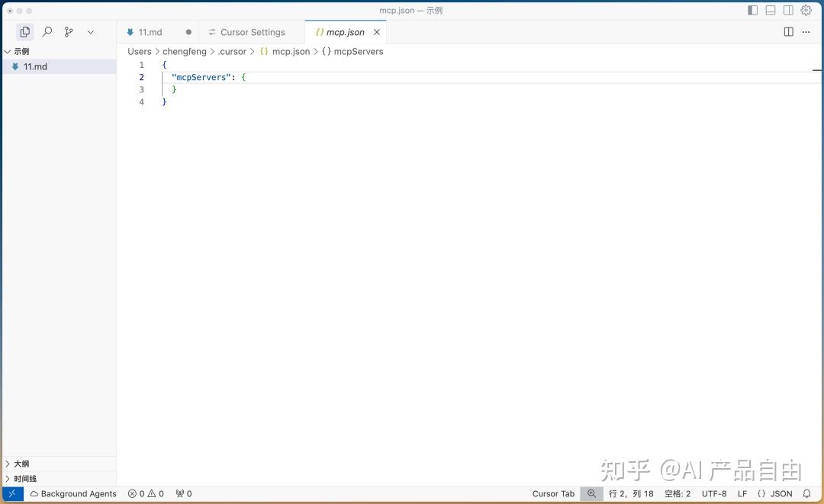Open settings gear in title bar

tap(806, 10)
